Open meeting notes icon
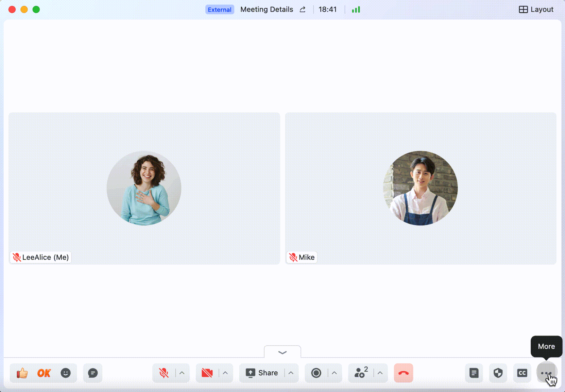 click(474, 373)
